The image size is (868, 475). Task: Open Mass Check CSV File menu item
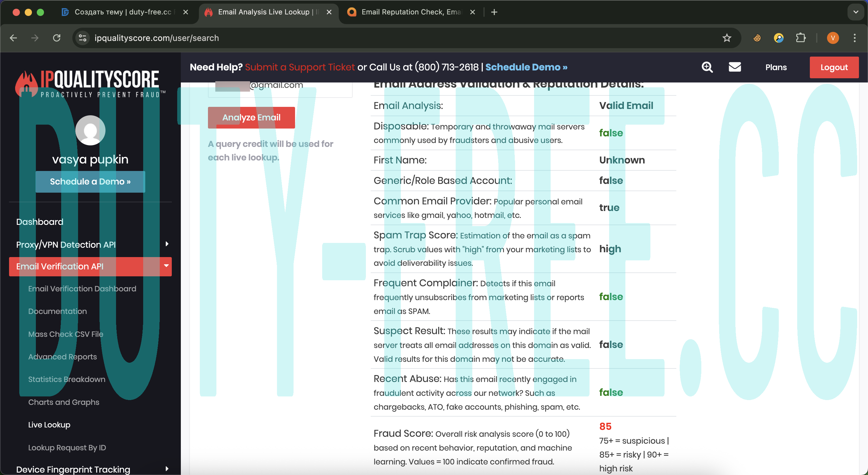(x=66, y=334)
